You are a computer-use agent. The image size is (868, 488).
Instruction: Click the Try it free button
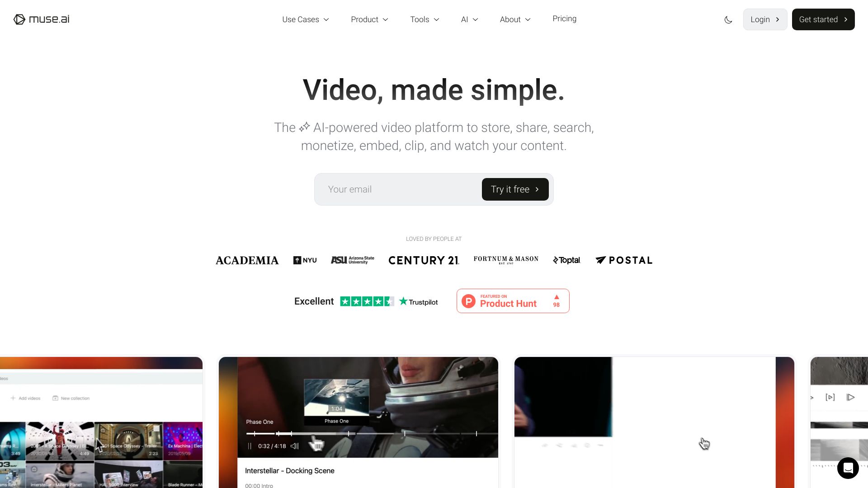coord(515,189)
